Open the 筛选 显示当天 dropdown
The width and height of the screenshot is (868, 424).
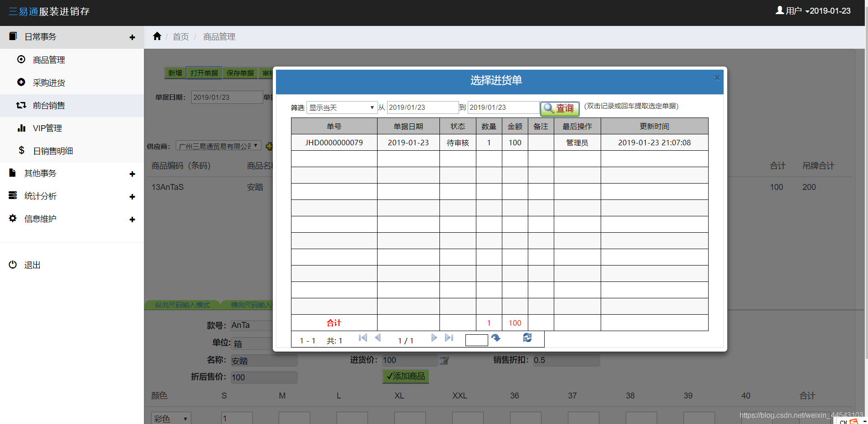click(x=342, y=107)
